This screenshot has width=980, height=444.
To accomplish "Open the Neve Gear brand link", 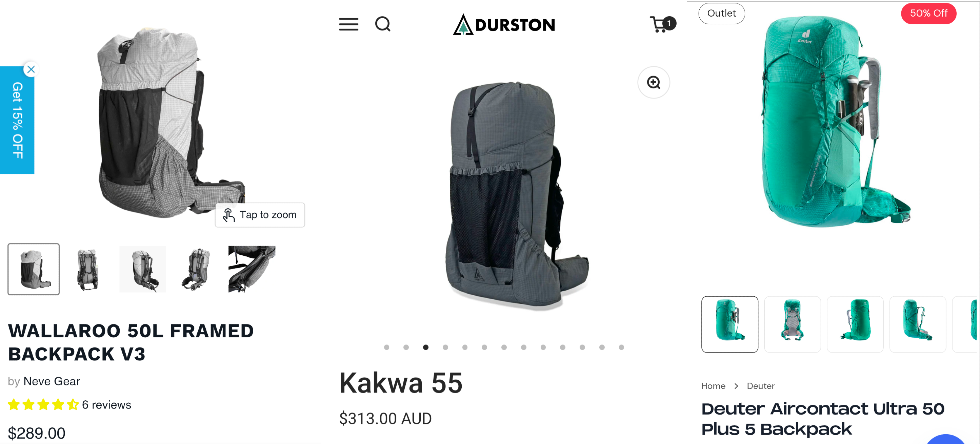I will pos(52,381).
